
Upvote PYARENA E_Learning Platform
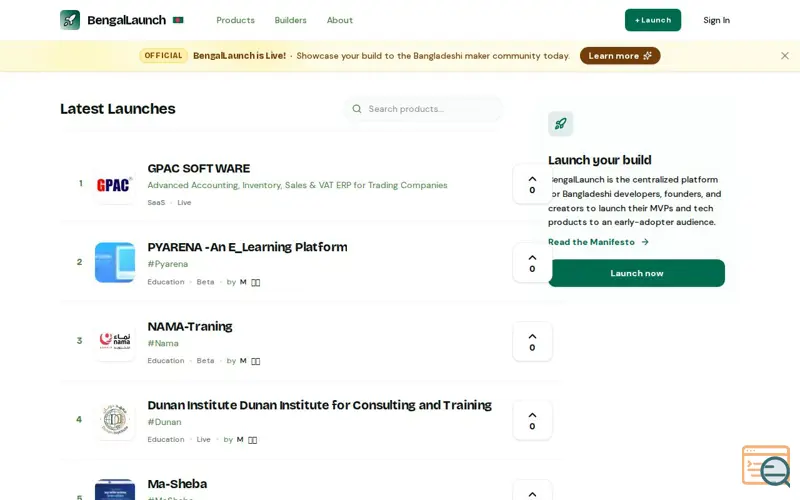tap(532, 263)
